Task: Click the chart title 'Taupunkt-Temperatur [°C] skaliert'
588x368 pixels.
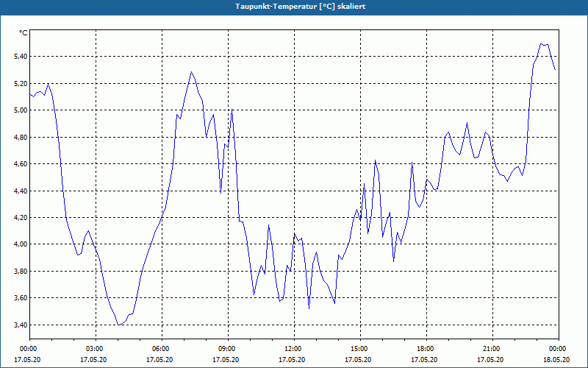Action: (x=301, y=7)
